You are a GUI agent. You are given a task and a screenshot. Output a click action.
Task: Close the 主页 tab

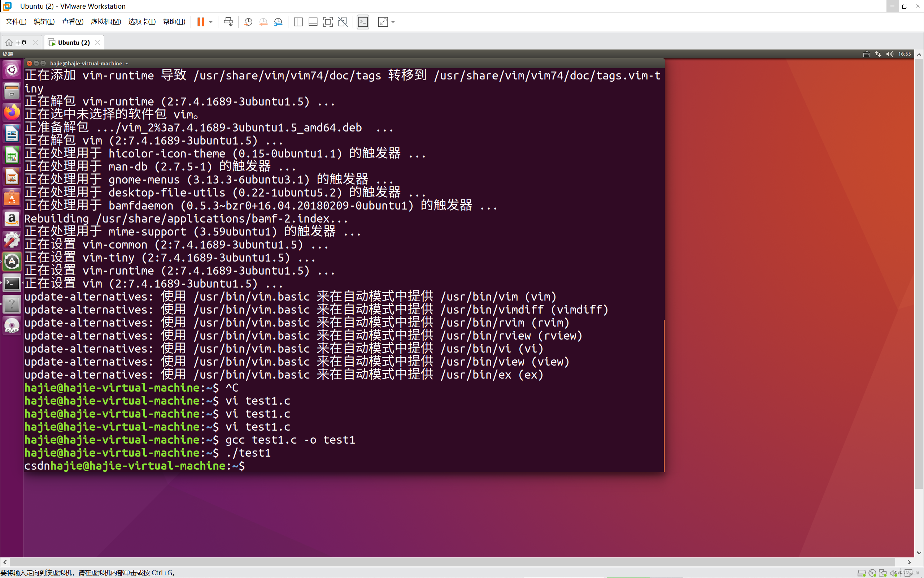click(x=35, y=42)
